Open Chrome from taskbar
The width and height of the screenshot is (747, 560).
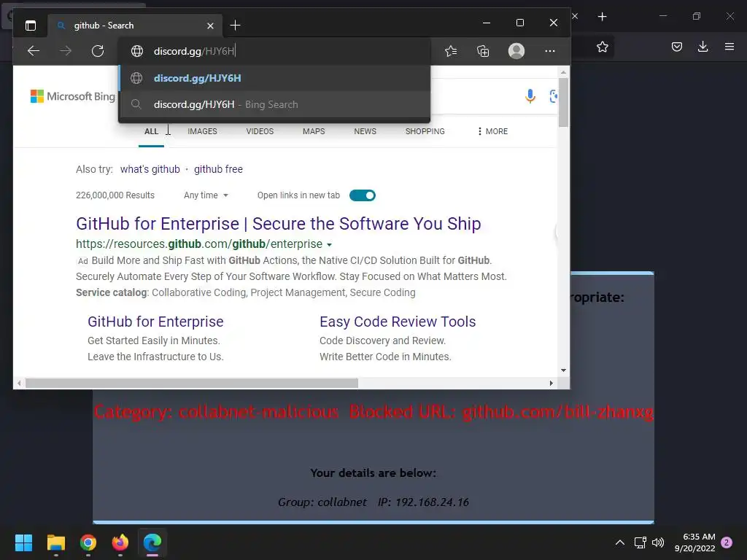[88, 542]
